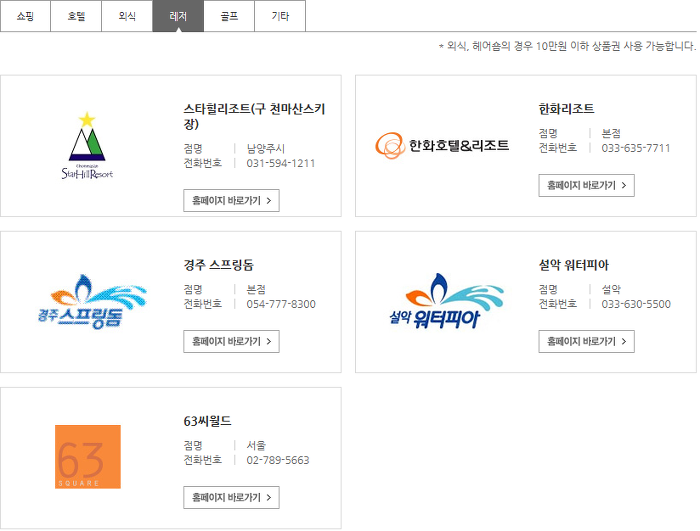Viewport: 700px width, 531px height.
Task: Switch to the 호텔 tab
Action: point(76,16)
